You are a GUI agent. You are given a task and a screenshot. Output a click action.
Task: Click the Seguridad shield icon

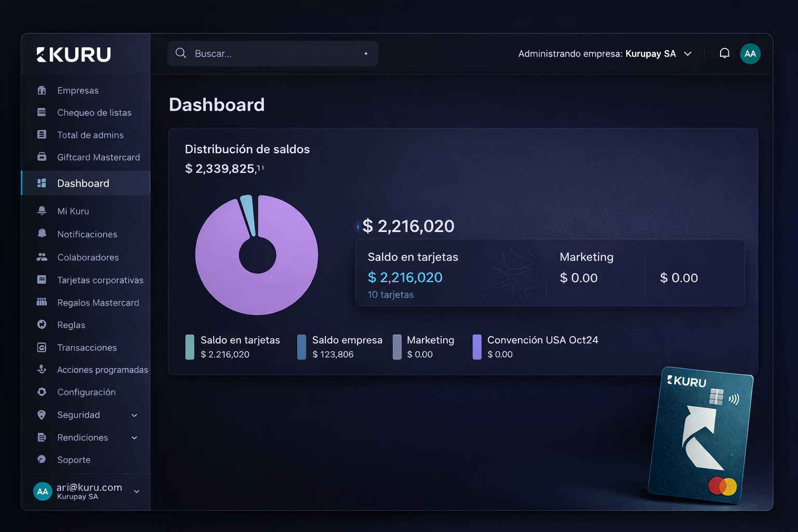tap(42, 415)
